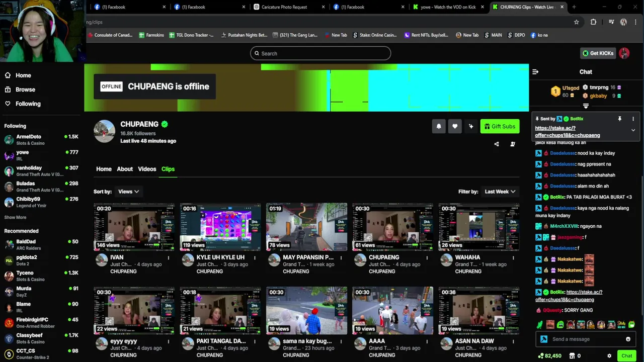Open yowe channel in Following

coord(41,155)
